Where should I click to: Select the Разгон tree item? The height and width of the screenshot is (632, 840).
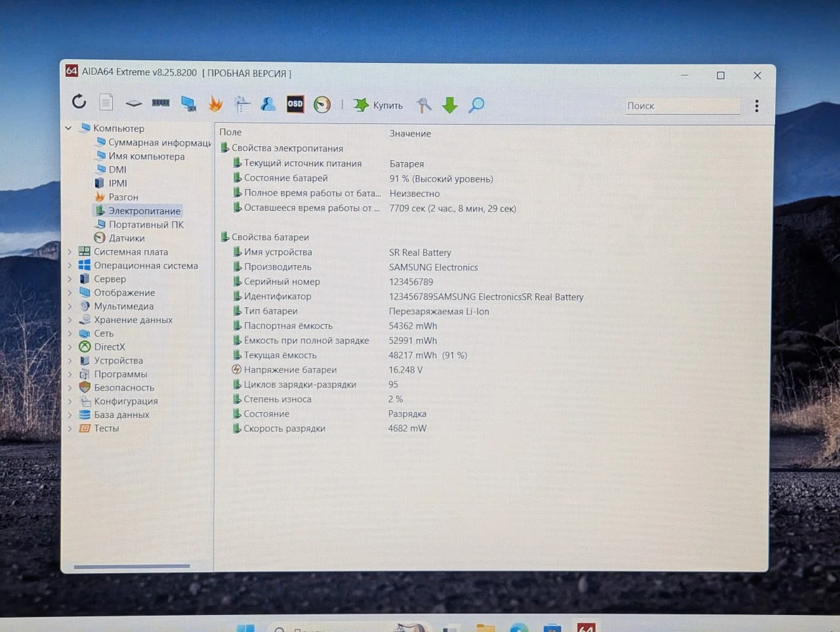pyautogui.click(x=116, y=197)
